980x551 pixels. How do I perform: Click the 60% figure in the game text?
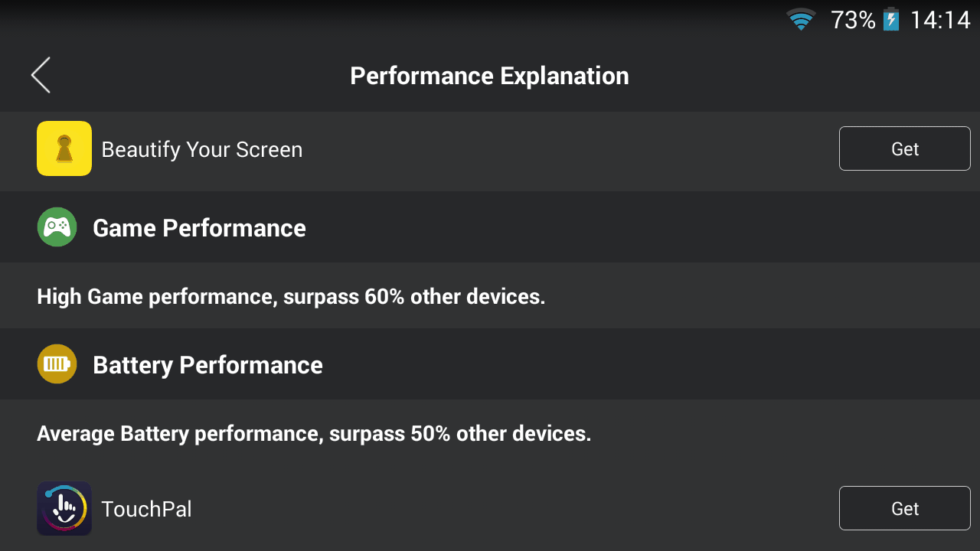[x=384, y=296]
